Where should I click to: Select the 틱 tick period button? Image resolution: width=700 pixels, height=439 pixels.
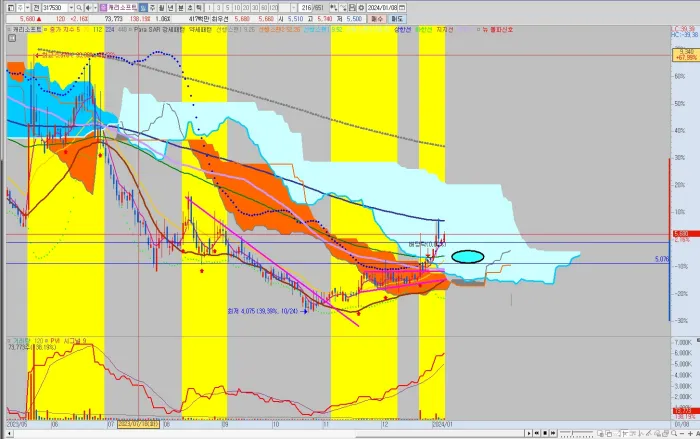[x=199, y=8]
